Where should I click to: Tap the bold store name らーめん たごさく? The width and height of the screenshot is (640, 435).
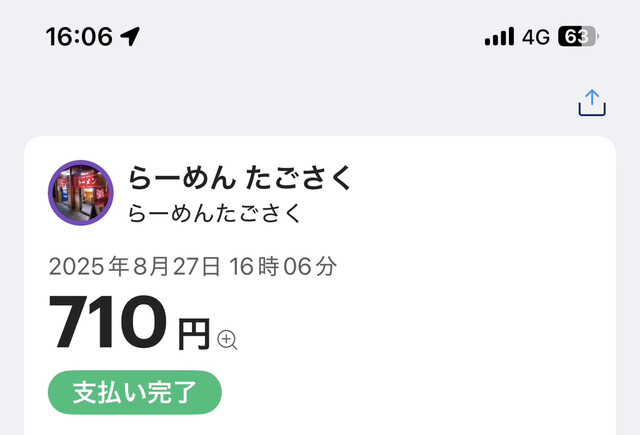(240, 177)
